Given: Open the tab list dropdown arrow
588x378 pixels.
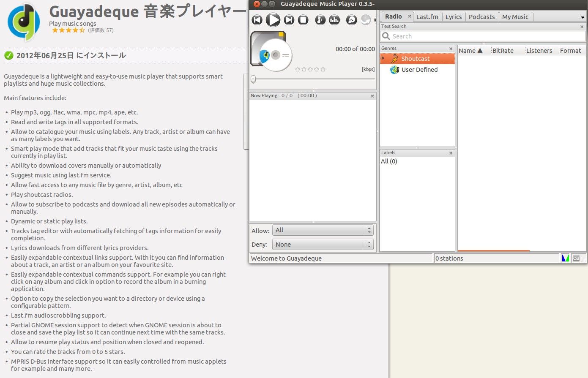Looking at the screenshot, I should click(583, 17).
